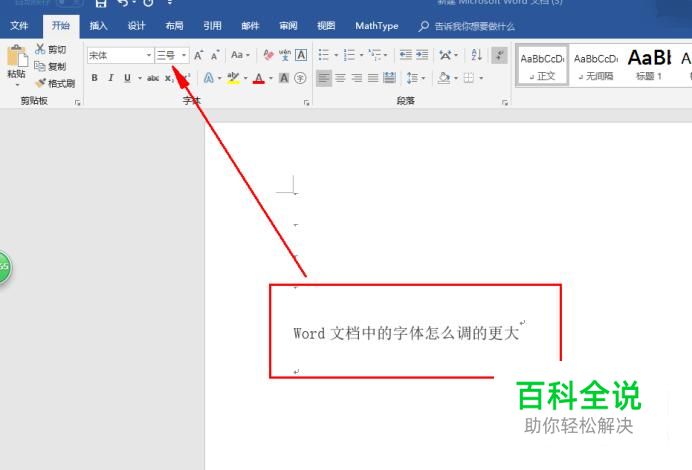Expand the paste options arrow under 粘贴

pos(17,85)
